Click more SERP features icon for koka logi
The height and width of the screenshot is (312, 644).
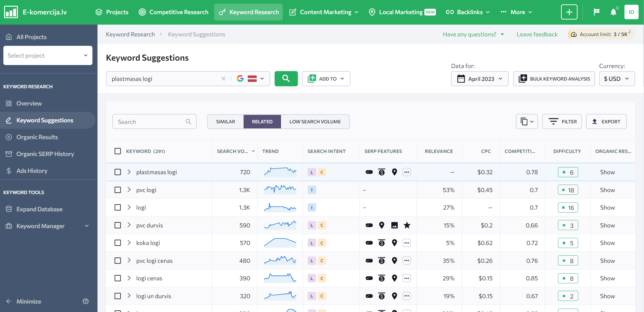[x=407, y=243]
